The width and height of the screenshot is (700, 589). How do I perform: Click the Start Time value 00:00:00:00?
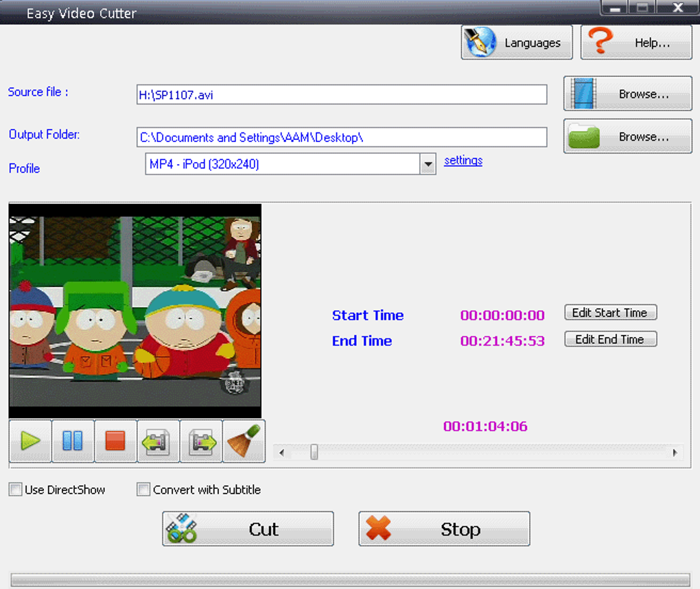[x=502, y=315]
